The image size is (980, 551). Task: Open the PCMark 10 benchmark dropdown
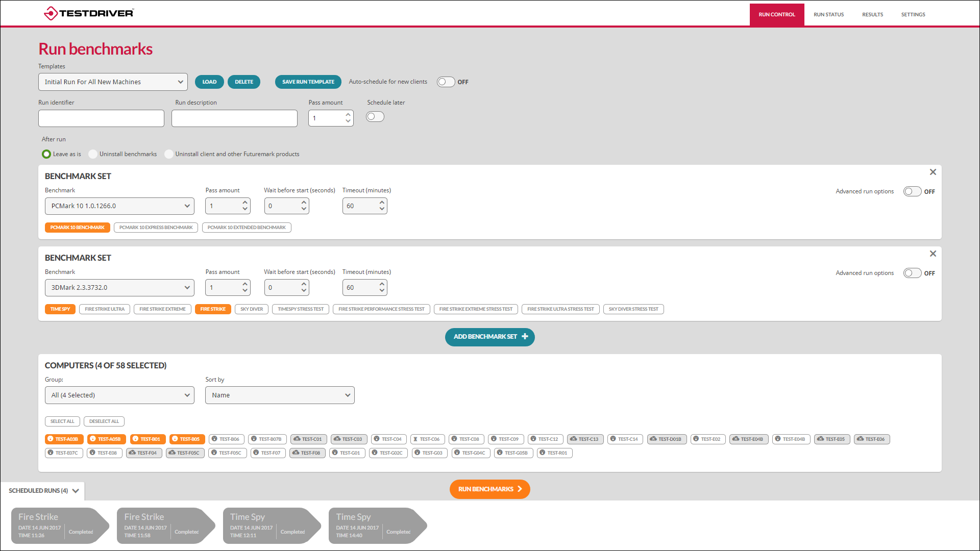119,206
